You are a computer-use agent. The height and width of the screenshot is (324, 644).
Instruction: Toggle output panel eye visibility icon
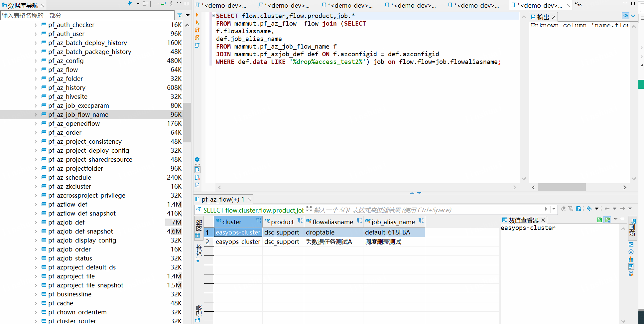click(x=625, y=16)
